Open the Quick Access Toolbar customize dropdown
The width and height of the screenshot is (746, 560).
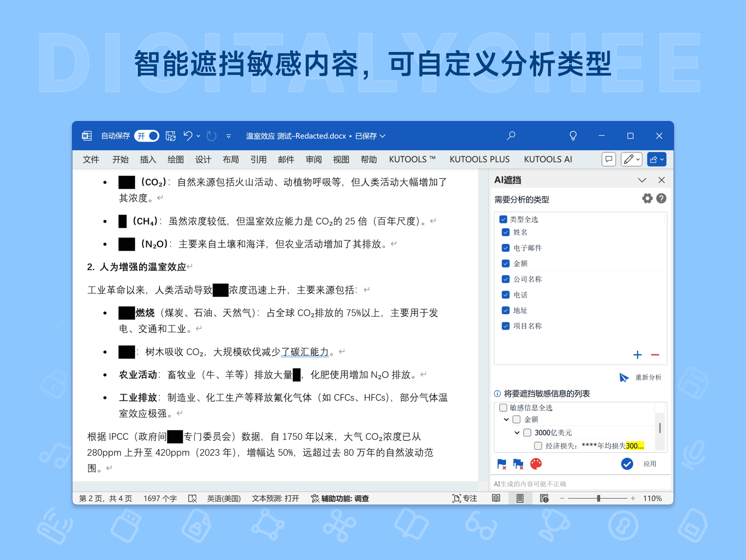pyautogui.click(x=229, y=136)
